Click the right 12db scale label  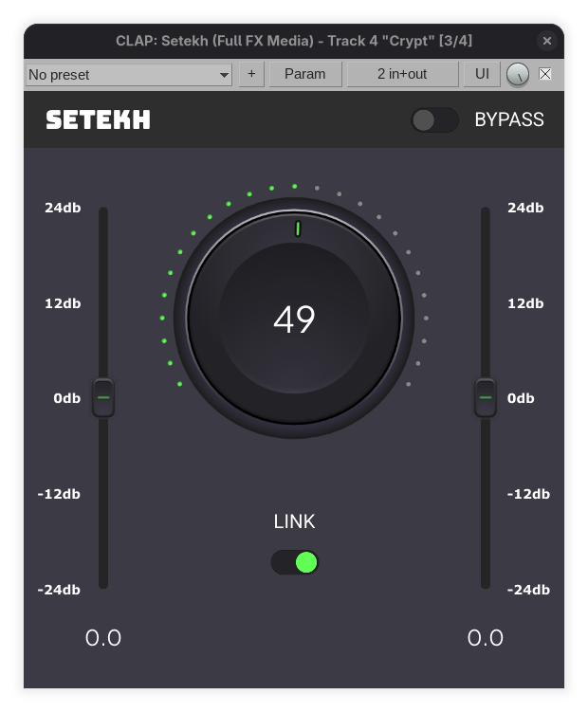click(x=525, y=303)
